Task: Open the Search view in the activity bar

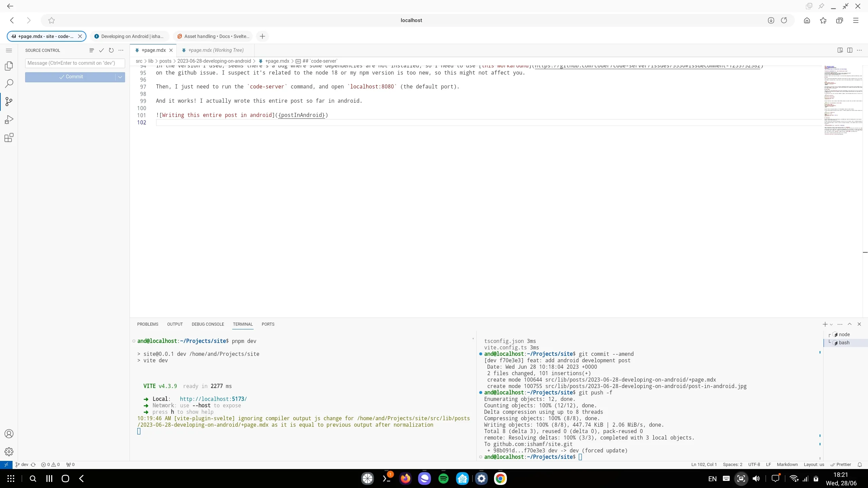Action: [9, 83]
